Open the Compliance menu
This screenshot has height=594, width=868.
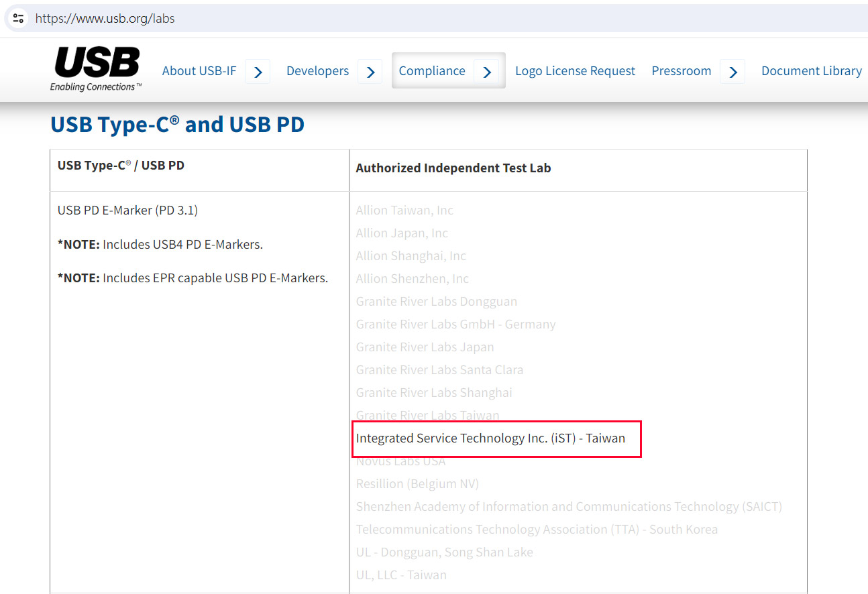(x=432, y=71)
